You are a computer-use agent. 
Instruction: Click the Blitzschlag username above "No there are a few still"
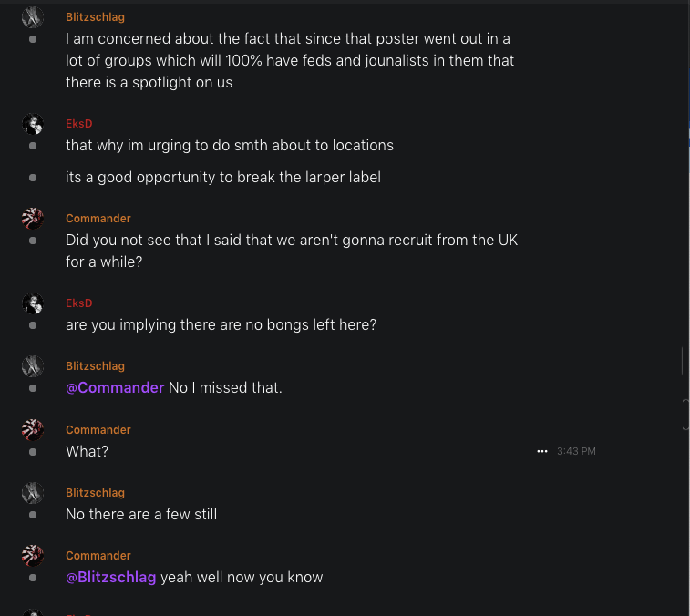click(95, 493)
